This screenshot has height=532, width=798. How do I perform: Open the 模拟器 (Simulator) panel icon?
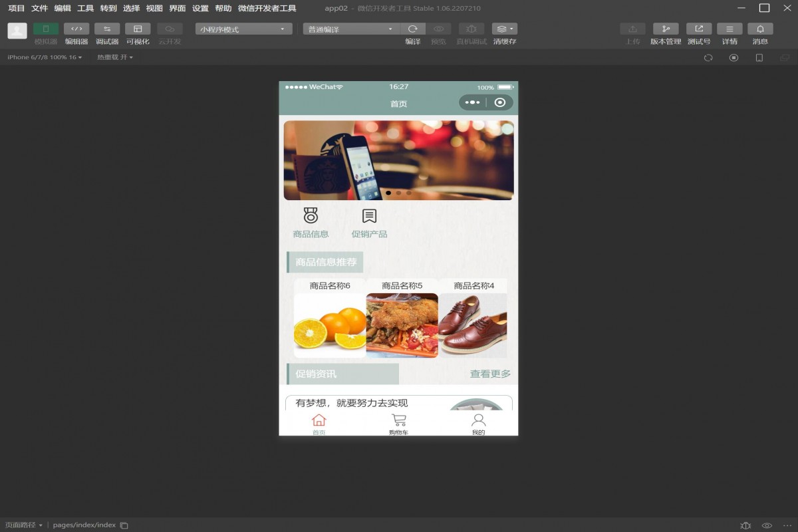pos(45,29)
